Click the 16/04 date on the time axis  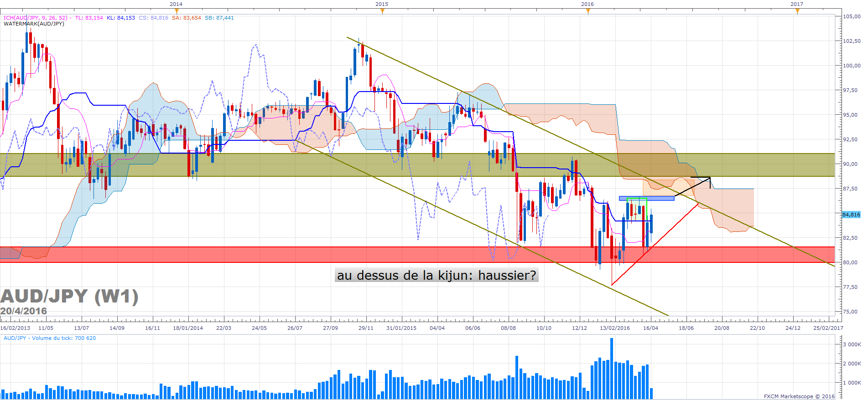pos(651,328)
